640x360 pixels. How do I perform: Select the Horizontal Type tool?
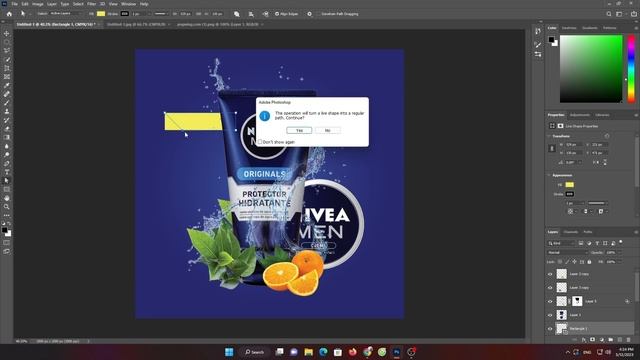7,172
